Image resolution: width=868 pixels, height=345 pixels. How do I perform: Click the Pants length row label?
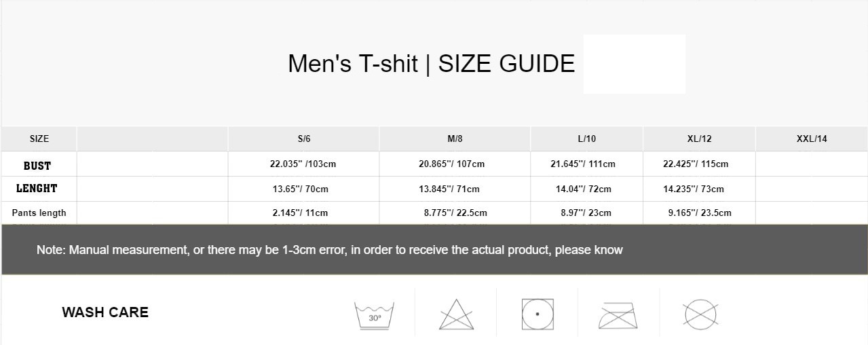pos(39,213)
